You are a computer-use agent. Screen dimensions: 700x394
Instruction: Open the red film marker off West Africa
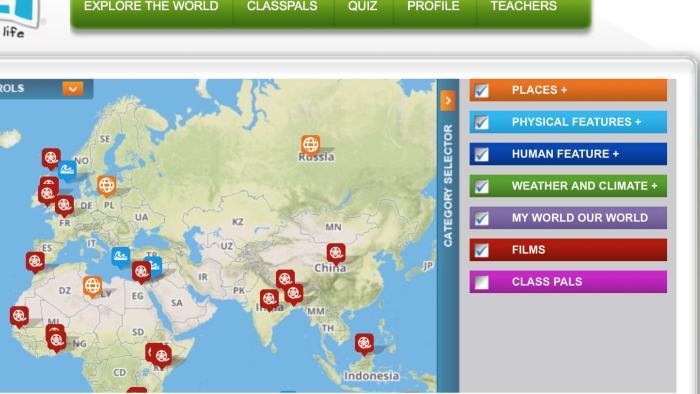[19, 316]
